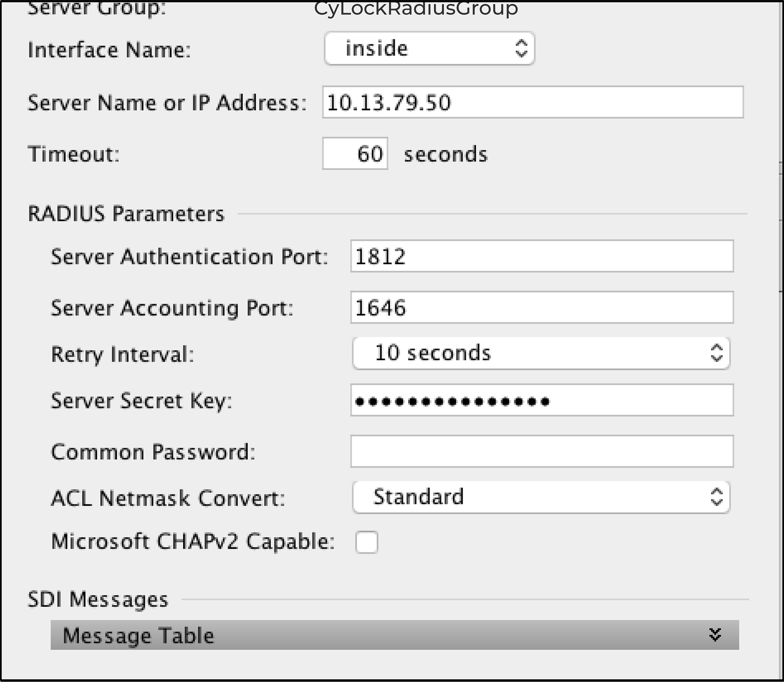Click the Interface Name label
This screenshot has height=683, width=784.
coord(109,50)
